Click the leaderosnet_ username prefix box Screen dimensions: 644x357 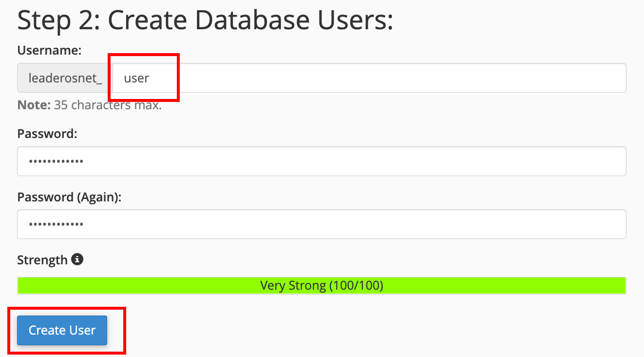[x=65, y=78]
